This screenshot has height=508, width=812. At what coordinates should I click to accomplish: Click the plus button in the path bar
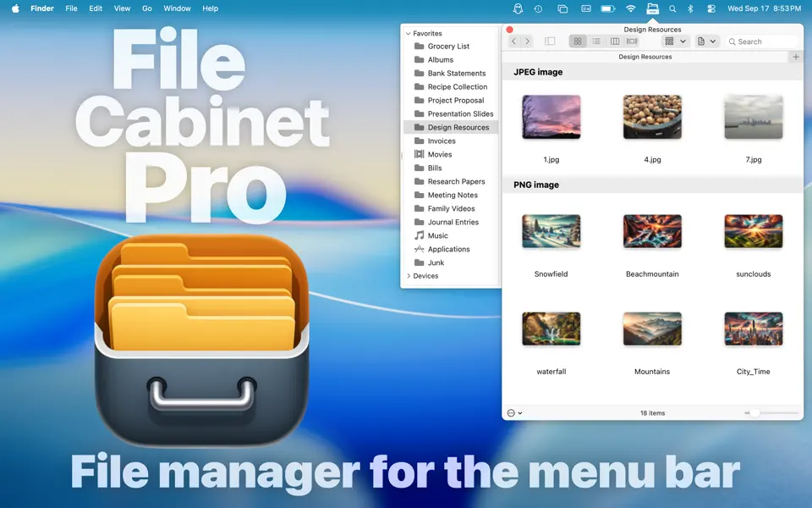(x=796, y=57)
